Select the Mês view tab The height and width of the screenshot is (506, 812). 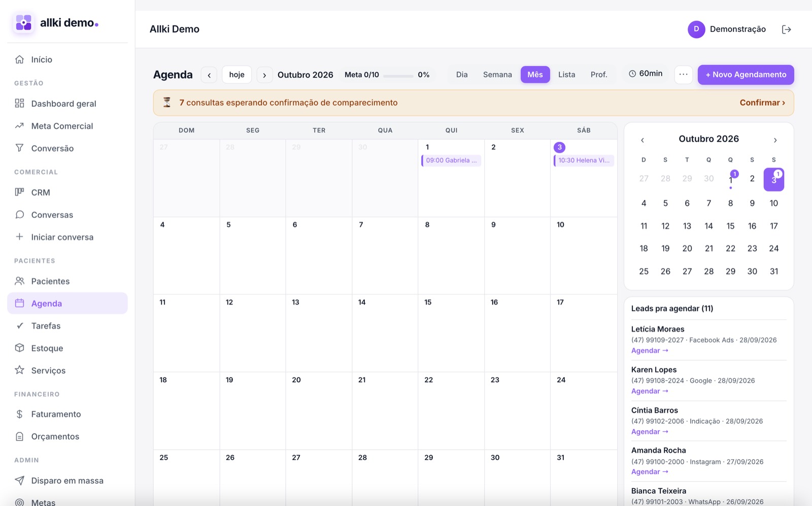535,75
